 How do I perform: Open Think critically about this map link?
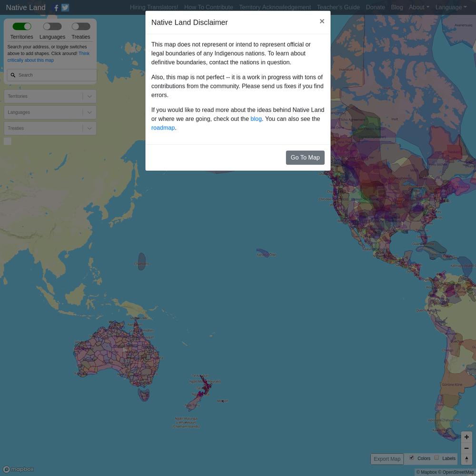pyautogui.click(x=49, y=57)
